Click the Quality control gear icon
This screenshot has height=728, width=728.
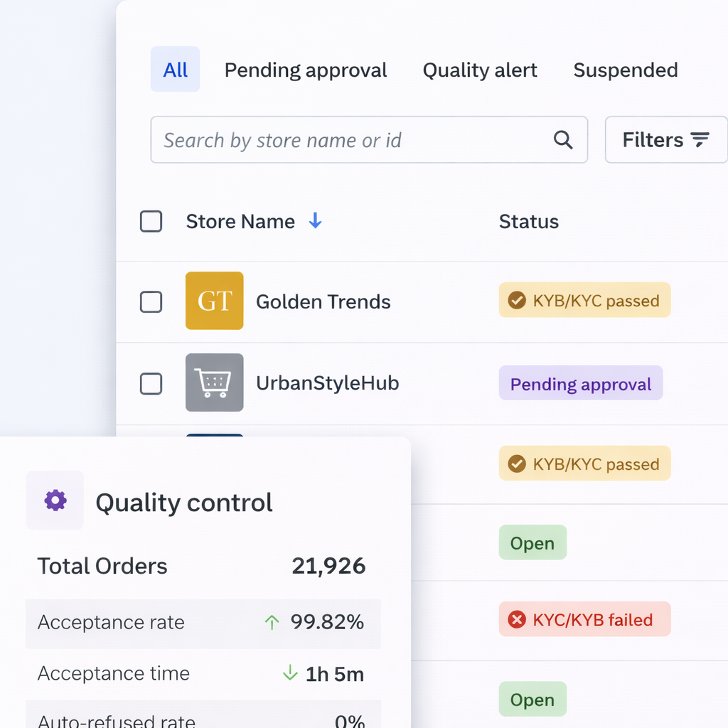(55, 500)
